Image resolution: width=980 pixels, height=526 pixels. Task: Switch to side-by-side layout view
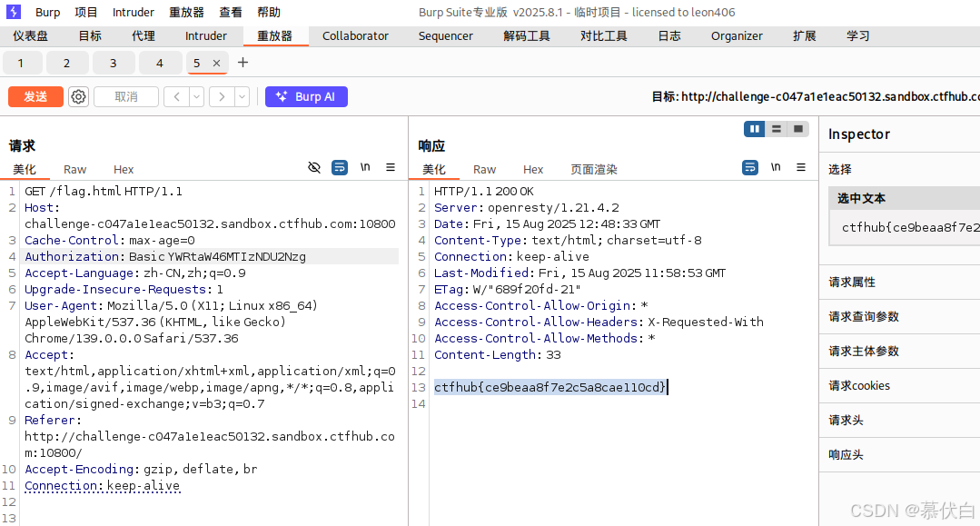click(x=755, y=129)
